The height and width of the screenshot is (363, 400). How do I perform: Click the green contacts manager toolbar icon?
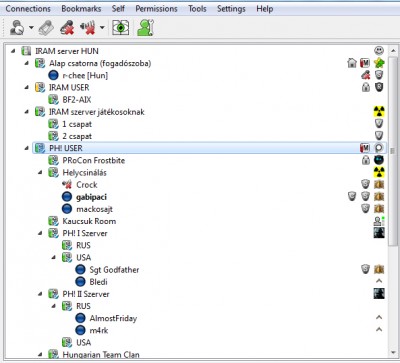tap(145, 28)
